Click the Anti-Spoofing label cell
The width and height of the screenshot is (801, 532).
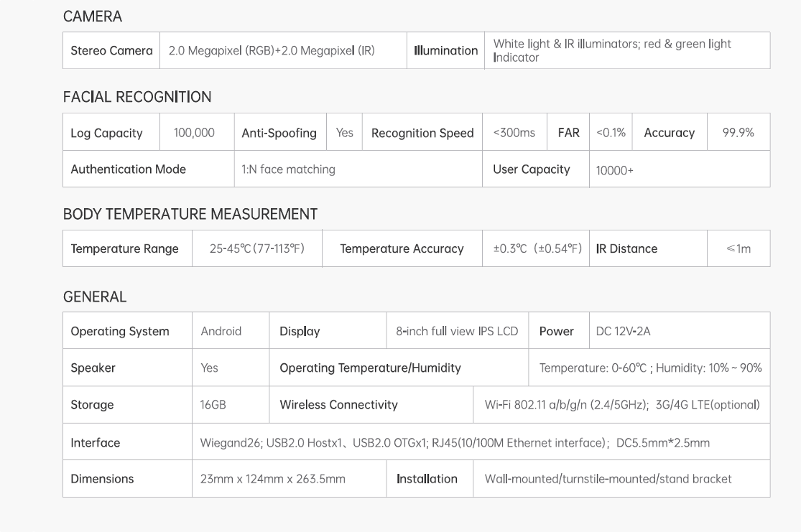coord(280,133)
